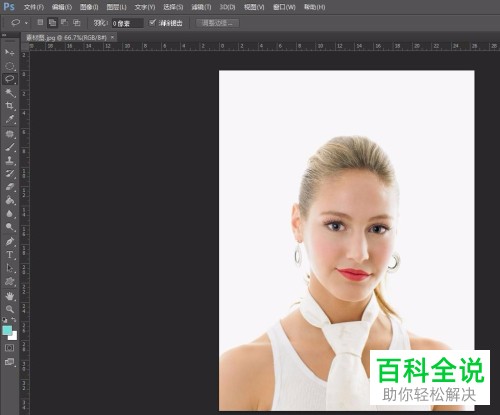Click the cyan foreground color swatch

[7, 330]
